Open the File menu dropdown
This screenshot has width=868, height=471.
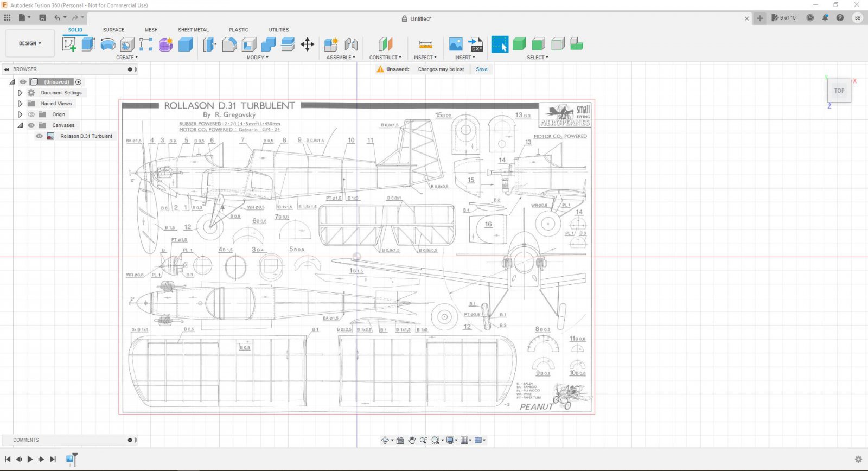pos(24,18)
